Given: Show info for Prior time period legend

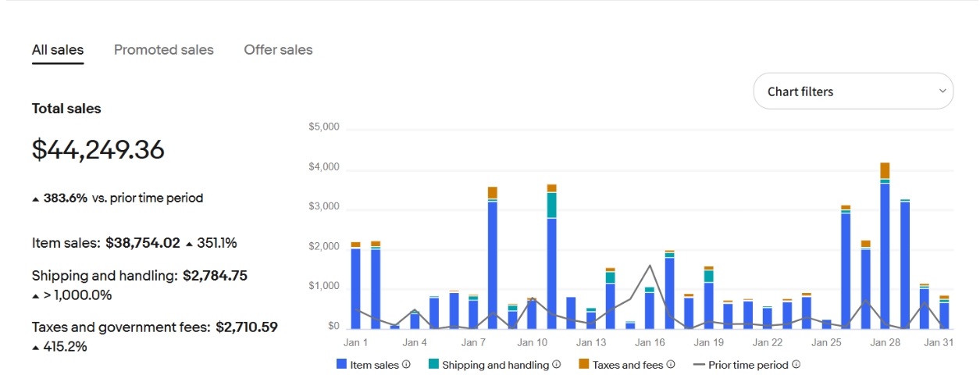Looking at the screenshot, I should click(796, 364).
